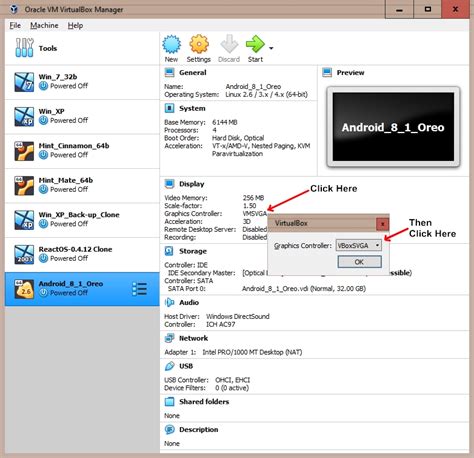Image resolution: width=474 pixels, height=458 pixels.
Task: Open Settings gear icon in toolbar
Action: point(199,44)
